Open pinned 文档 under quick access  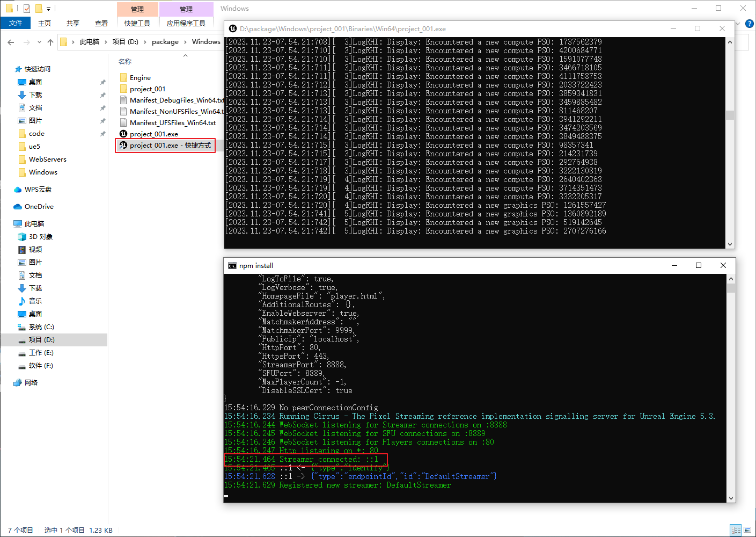35,108
